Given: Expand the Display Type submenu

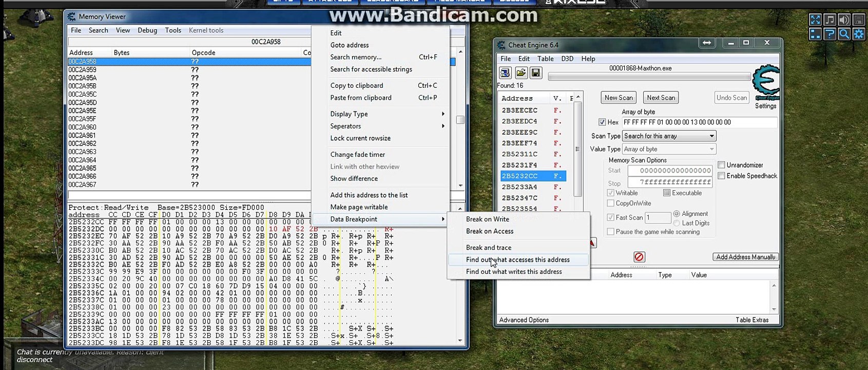Looking at the screenshot, I should pyautogui.click(x=381, y=114).
